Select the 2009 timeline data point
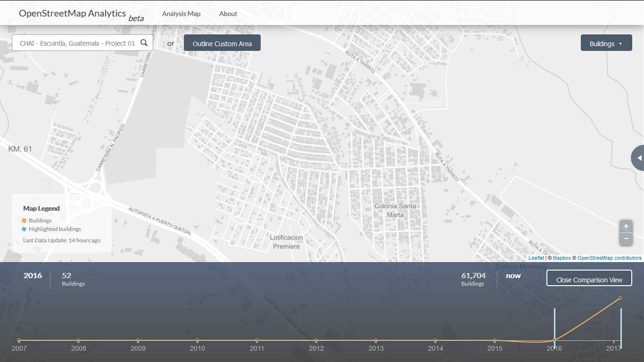The height and width of the screenshot is (362, 644). pos(138,340)
